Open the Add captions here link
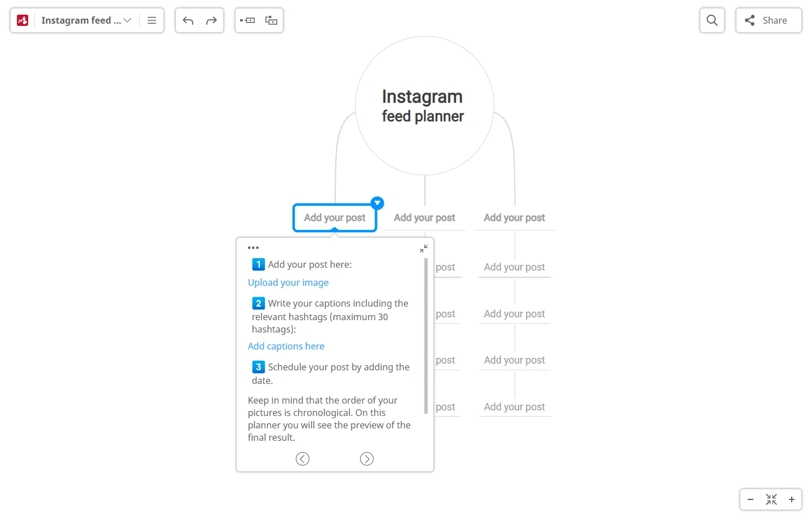Viewport: 812px width, 518px height. click(286, 346)
